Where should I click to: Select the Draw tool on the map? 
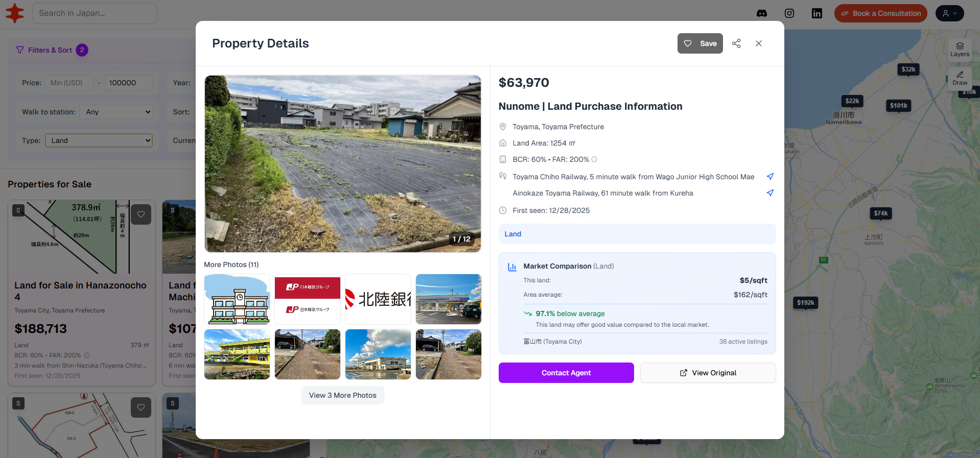coord(960,78)
